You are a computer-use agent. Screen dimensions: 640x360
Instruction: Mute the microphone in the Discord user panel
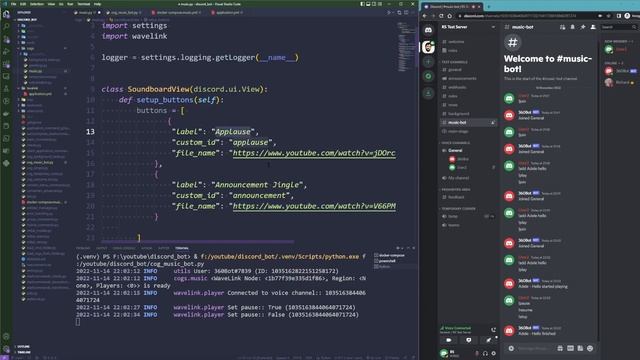pyautogui.click(x=477, y=353)
